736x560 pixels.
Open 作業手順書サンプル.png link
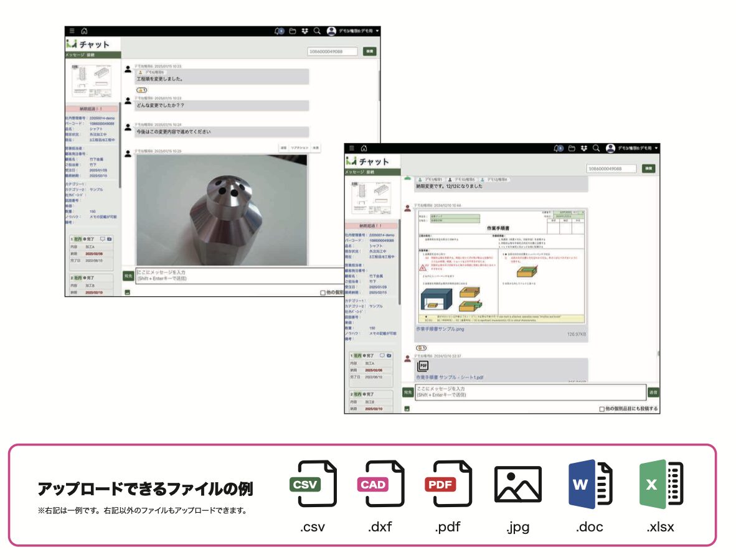pyautogui.click(x=440, y=329)
